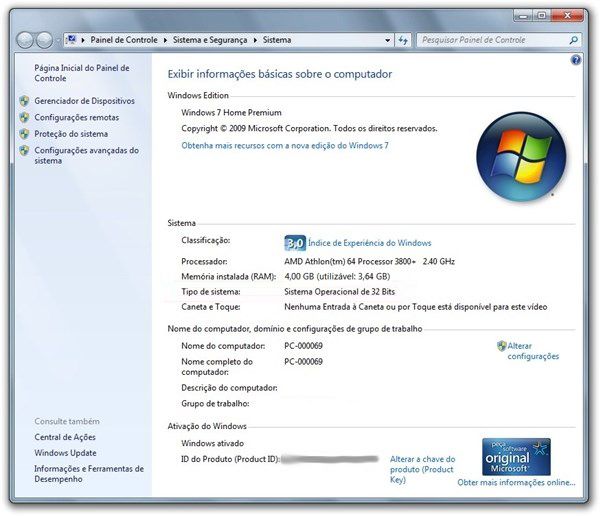Open Gerenciador de Dispositivos link
Screen dimensions: 600x516
pos(85,101)
